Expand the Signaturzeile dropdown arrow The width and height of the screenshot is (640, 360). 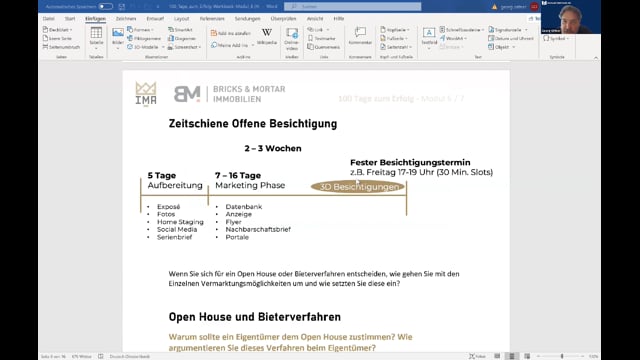point(526,30)
